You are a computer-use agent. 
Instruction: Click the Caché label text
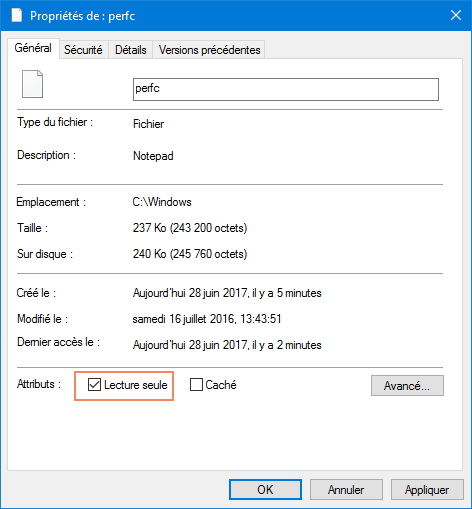(221, 385)
